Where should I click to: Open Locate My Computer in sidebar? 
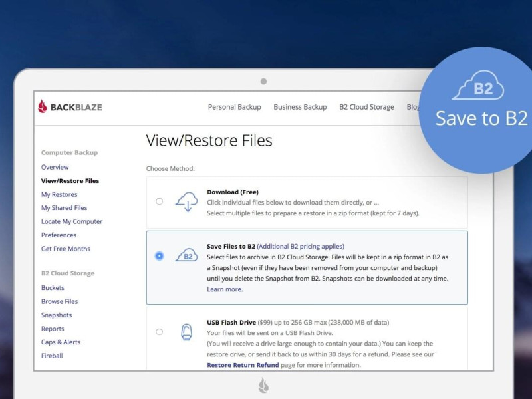point(72,221)
